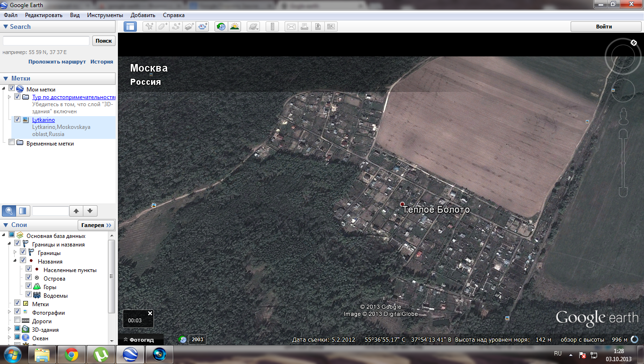The image size is (644, 364).
Task: Click the Add Path toolbar icon
Action: [x=176, y=27]
